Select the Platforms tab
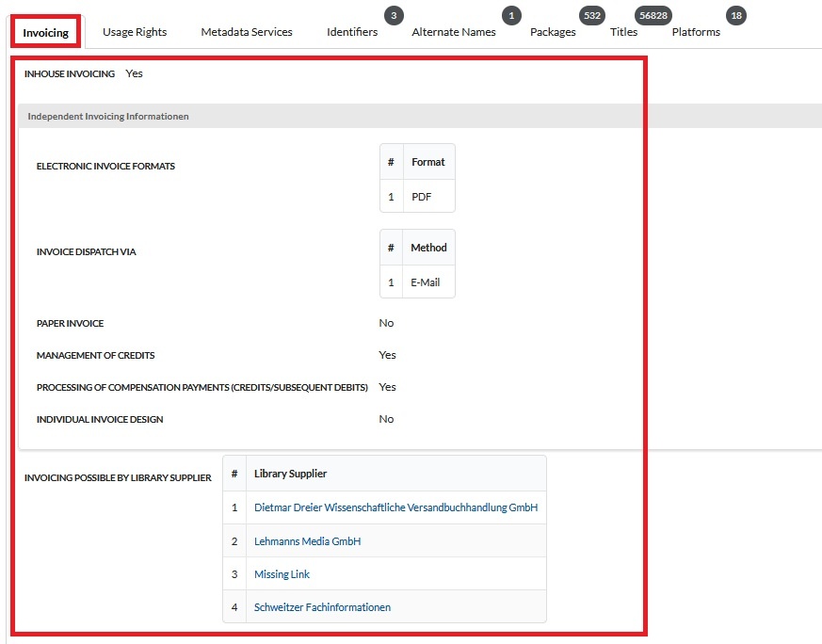This screenshot has height=644, width=822. (x=696, y=32)
